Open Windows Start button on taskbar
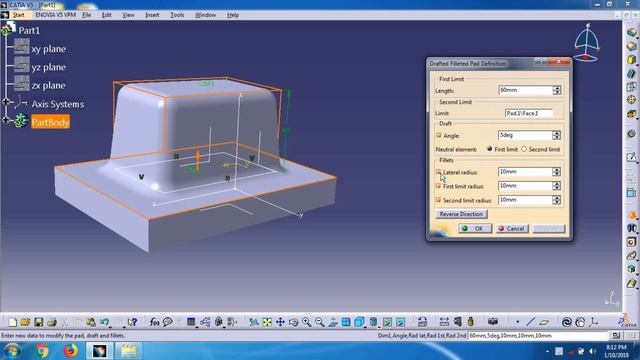Viewport: 640px width, 360px height. [12, 351]
